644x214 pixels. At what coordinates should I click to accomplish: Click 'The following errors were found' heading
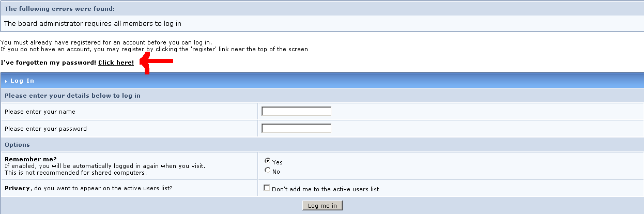tap(59, 9)
